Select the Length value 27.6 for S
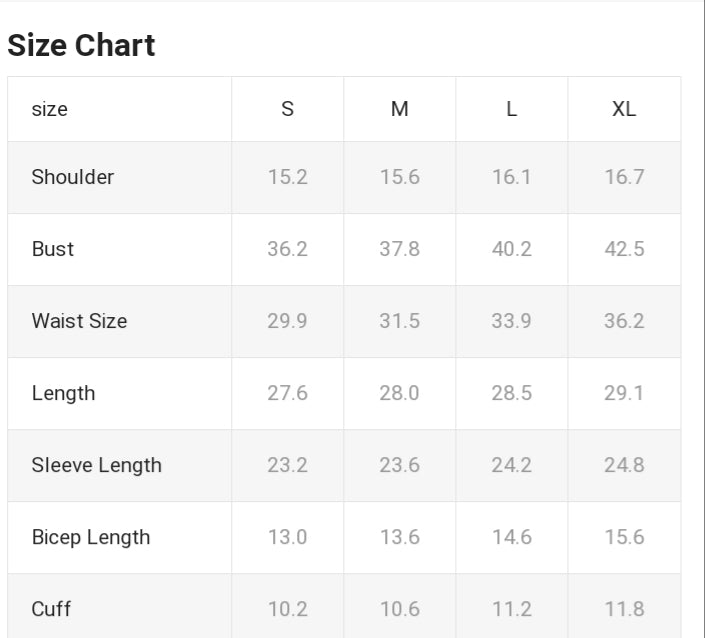The width and height of the screenshot is (705, 638). tap(287, 393)
